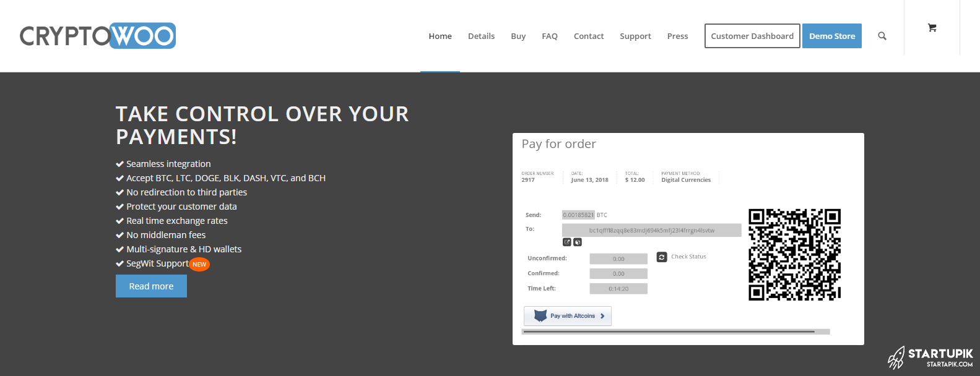
Task: Select the bitcoin address field starting with bc1q
Action: click(652, 230)
